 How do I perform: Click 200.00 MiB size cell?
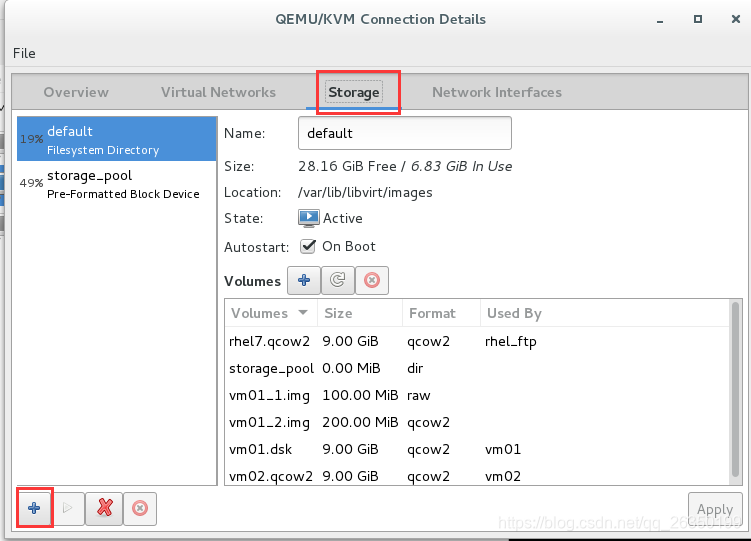pos(360,422)
